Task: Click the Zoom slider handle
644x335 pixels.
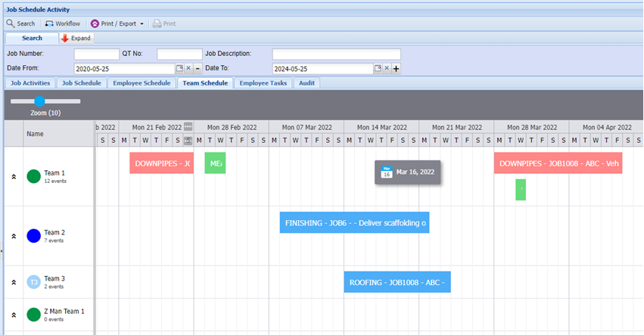Action: [39, 101]
